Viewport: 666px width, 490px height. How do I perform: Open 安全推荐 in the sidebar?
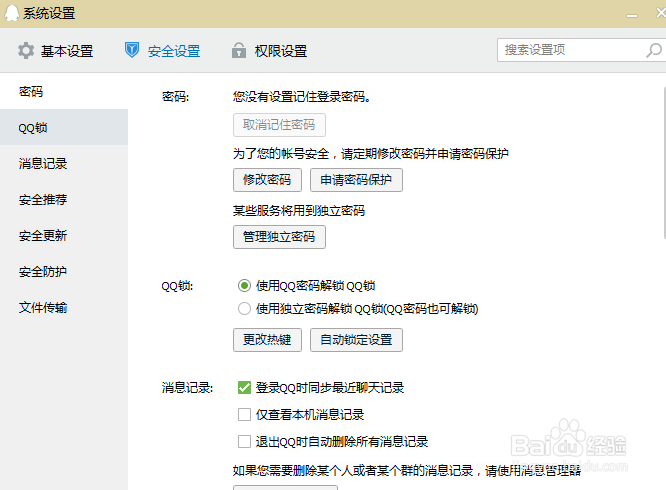[64, 200]
